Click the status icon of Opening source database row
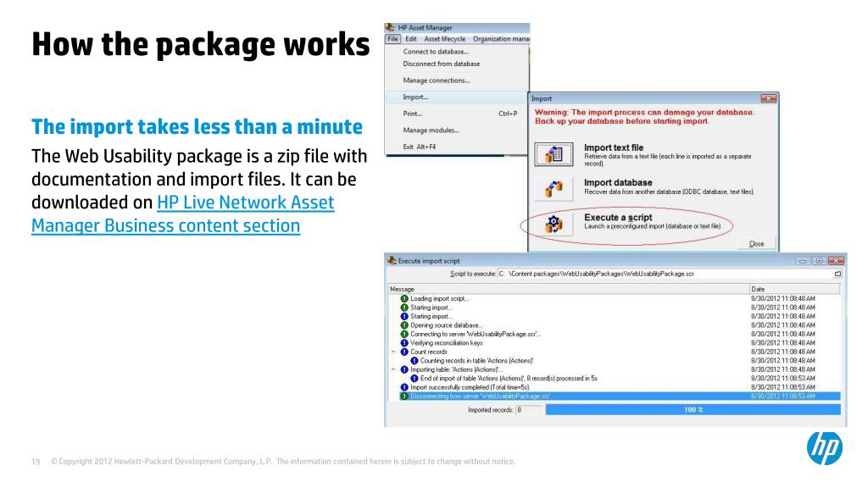 [404, 325]
